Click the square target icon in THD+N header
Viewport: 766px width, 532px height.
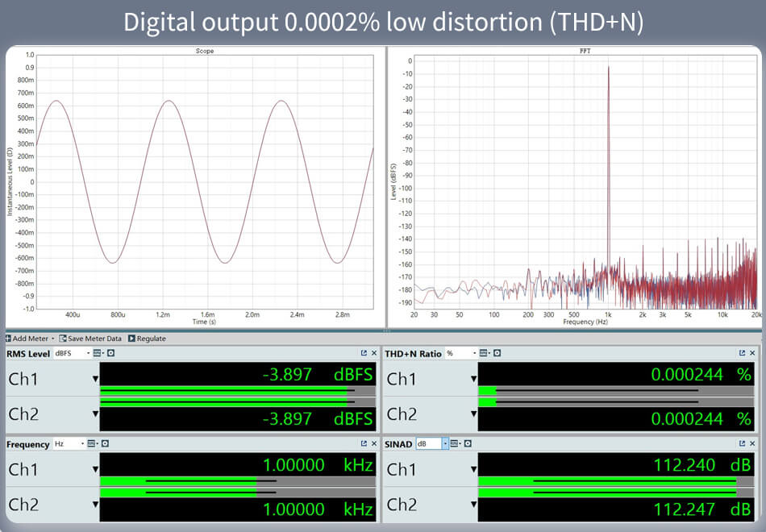point(496,353)
